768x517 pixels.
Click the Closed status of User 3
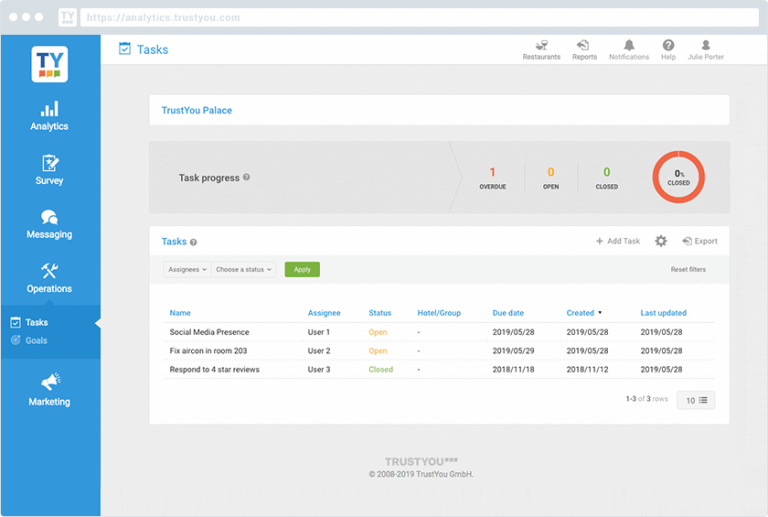click(x=381, y=369)
